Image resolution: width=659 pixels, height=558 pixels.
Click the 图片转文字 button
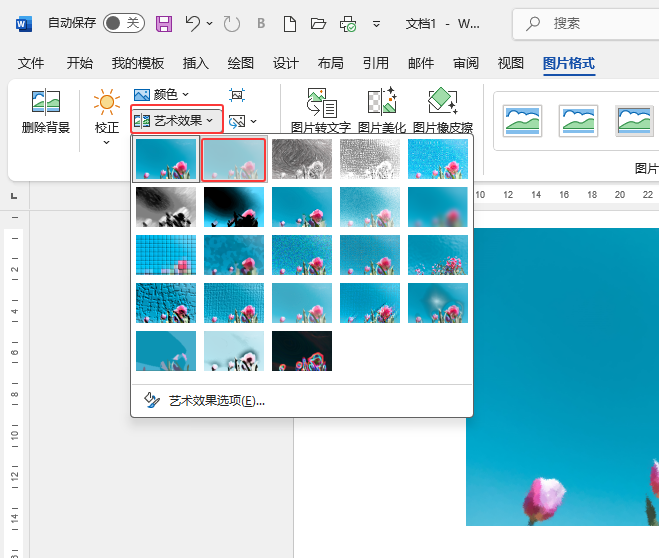coord(321,110)
